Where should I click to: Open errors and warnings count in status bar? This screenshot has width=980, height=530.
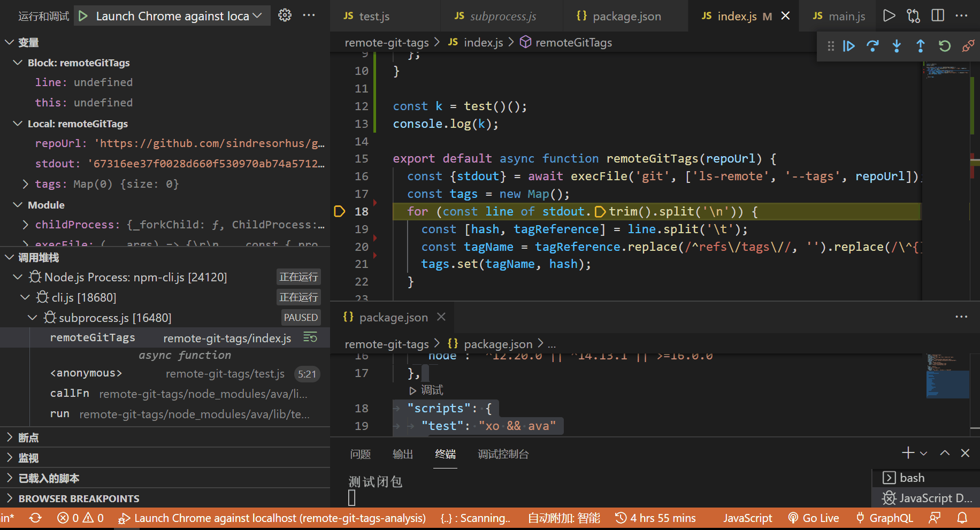(81, 518)
